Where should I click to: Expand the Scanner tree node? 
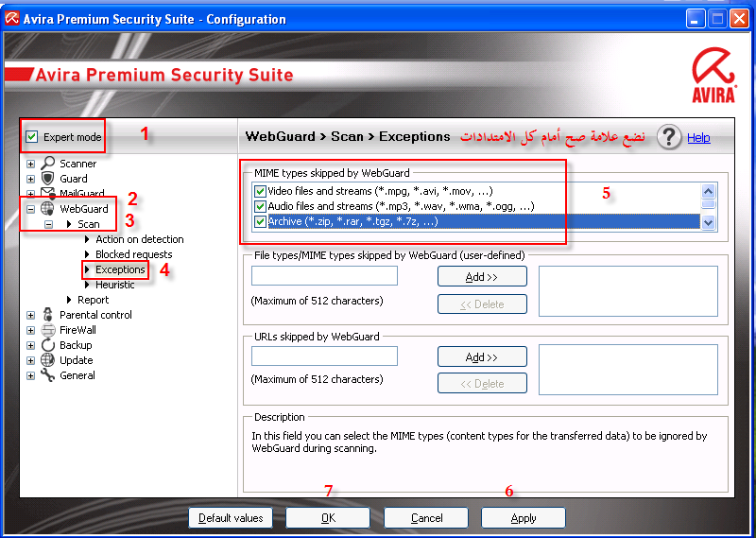(31, 164)
